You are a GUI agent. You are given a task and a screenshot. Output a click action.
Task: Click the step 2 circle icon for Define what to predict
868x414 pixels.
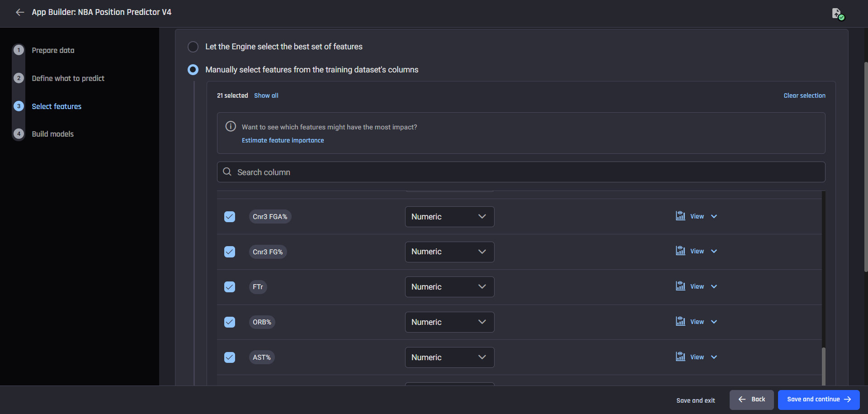19,78
